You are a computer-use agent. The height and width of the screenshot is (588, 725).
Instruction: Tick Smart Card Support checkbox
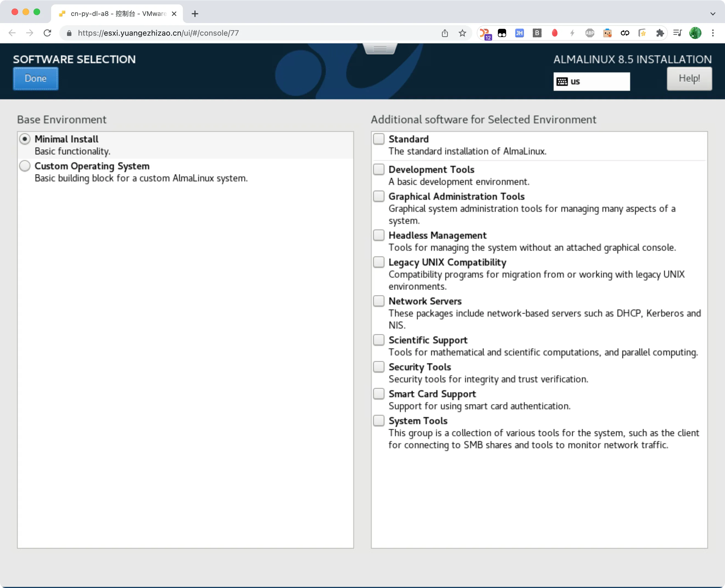tap(379, 394)
